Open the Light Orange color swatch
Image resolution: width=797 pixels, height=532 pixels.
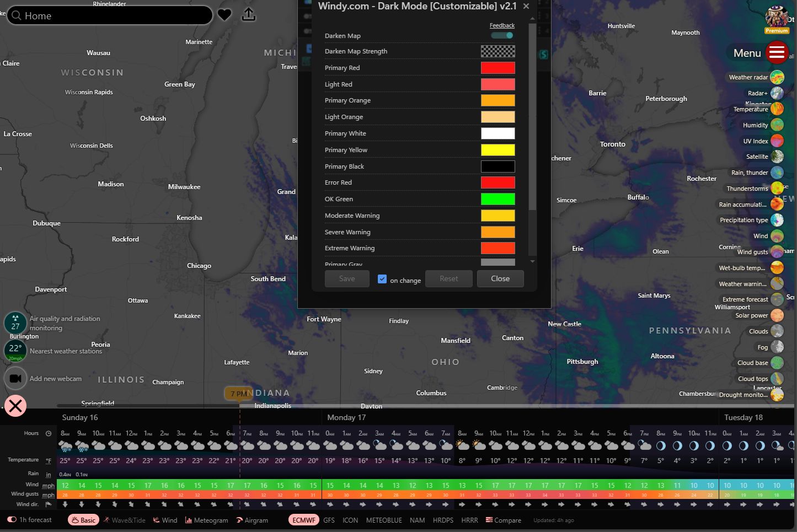pyautogui.click(x=498, y=117)
